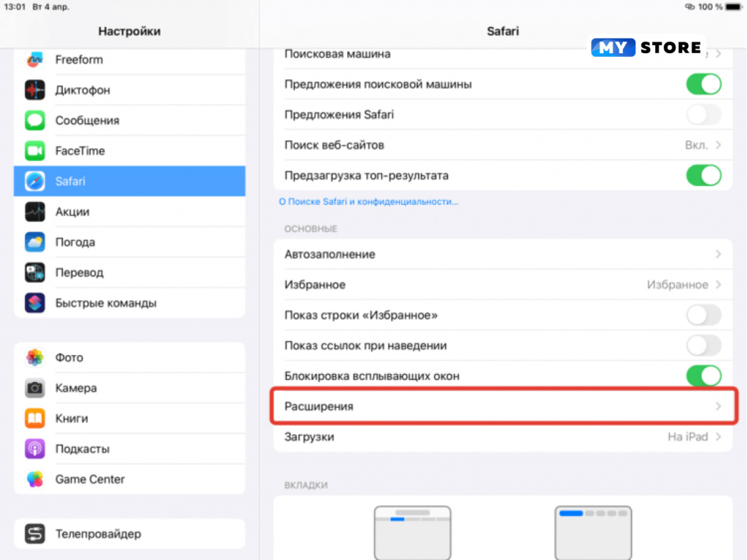This screenshot has width=747, height=560.
Task: Toggle Показ строки «Избранное»
Action: 703,314
